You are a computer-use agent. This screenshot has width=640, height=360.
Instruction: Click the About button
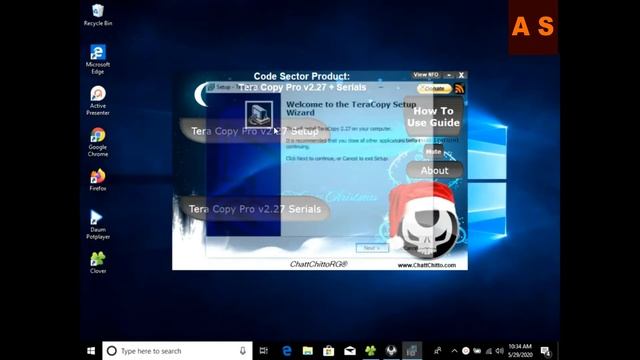(x=434, y=171)
